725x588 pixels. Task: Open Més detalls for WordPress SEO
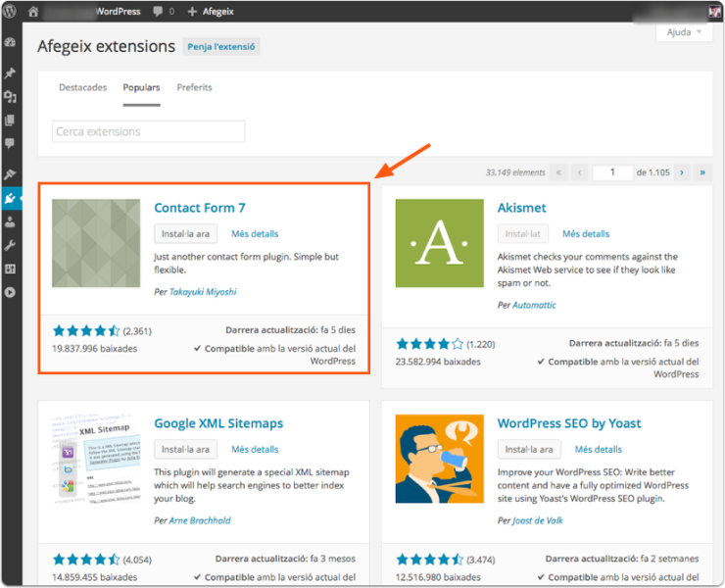click(x=599, y=449)
